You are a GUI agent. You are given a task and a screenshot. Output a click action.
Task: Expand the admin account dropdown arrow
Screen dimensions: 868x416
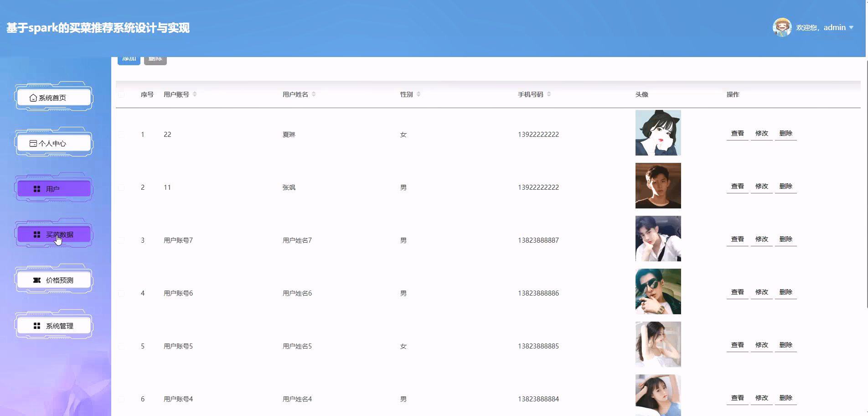[851, 28]
